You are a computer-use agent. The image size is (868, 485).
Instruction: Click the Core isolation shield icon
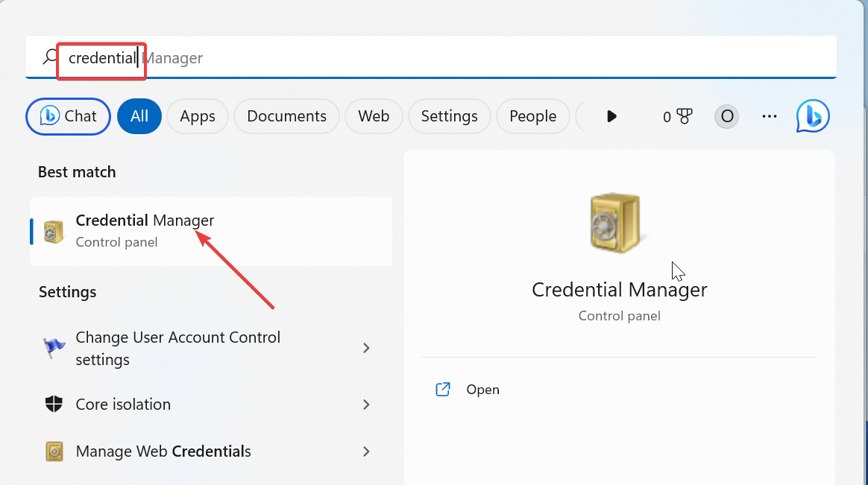54,405
